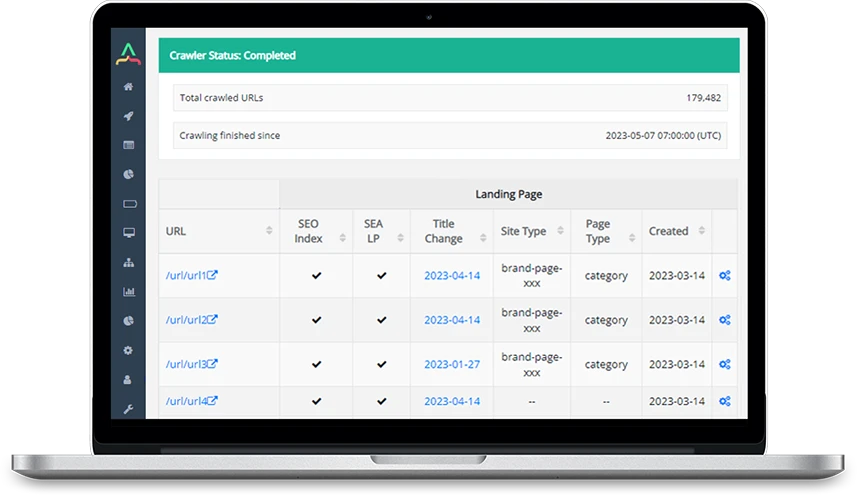Select the sitemap hierarchy icon in sidebar

pyautogui.click(x=128, y=262)
